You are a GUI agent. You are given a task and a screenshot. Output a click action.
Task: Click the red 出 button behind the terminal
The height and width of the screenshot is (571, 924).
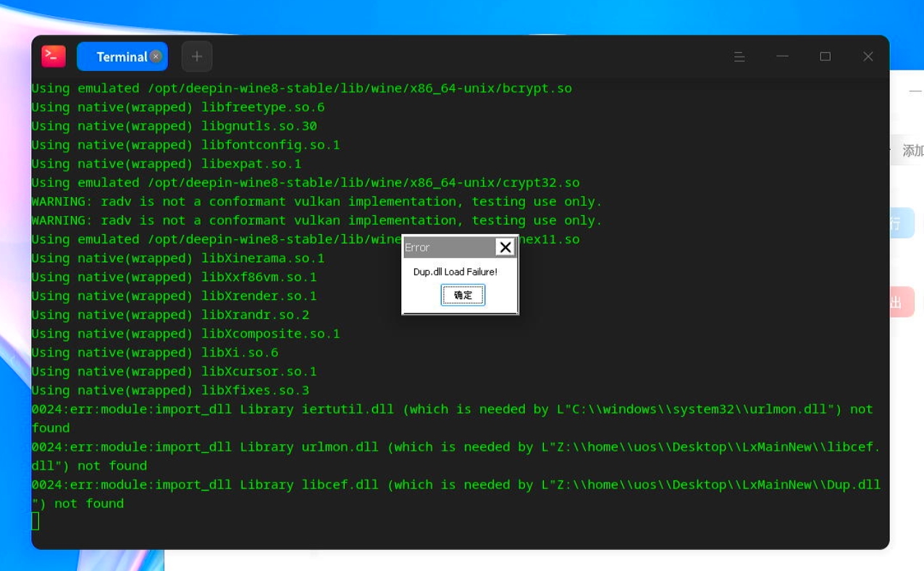(x=902, y=302)
